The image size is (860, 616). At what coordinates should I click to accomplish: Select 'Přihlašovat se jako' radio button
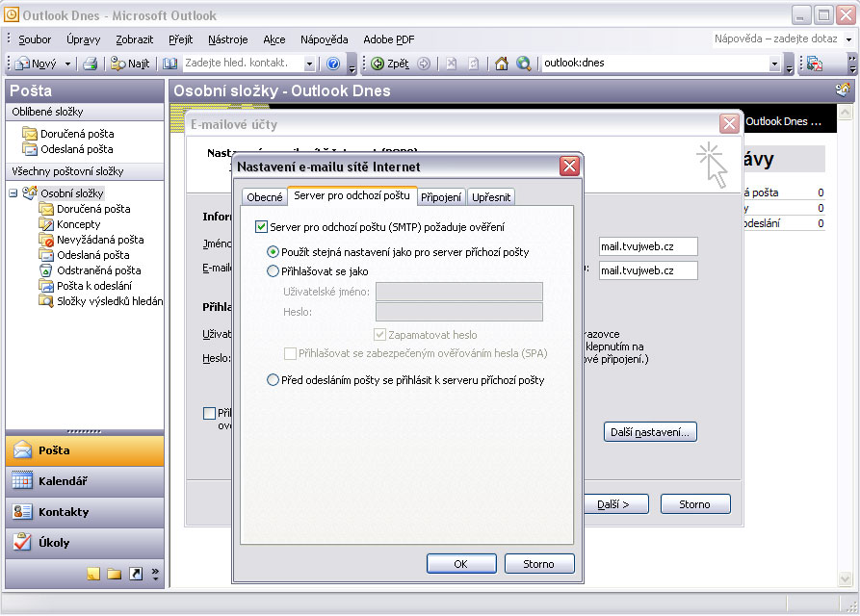[x=273, y=271]
